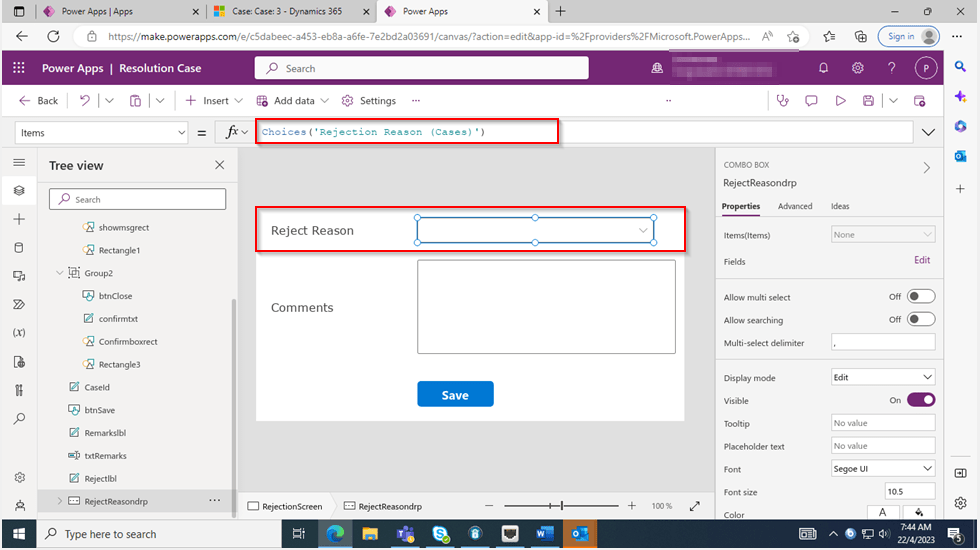Open the Data icon in left sidebar
The width and height of the screenshot is (980, 550).
(x=19, y=247)
